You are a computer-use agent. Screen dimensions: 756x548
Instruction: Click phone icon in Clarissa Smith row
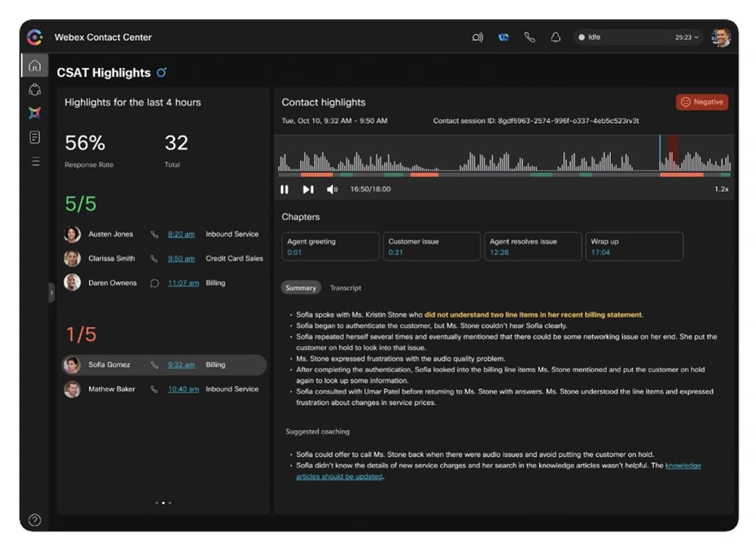154,259
